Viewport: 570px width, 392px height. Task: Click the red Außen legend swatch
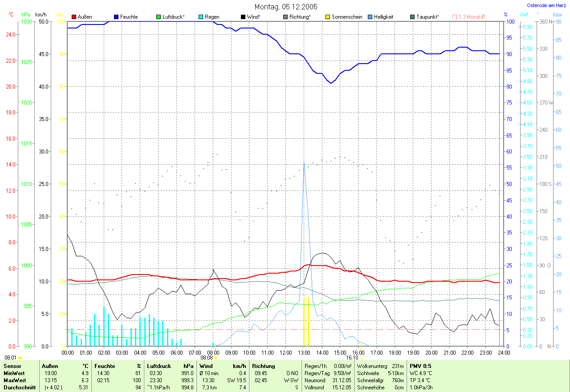[x=74, y=17]
